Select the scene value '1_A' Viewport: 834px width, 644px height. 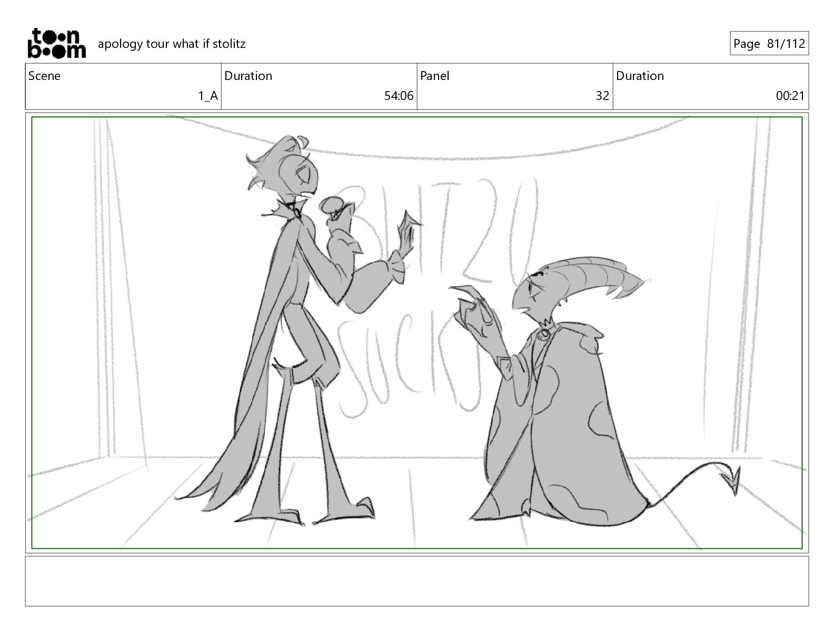208,96
